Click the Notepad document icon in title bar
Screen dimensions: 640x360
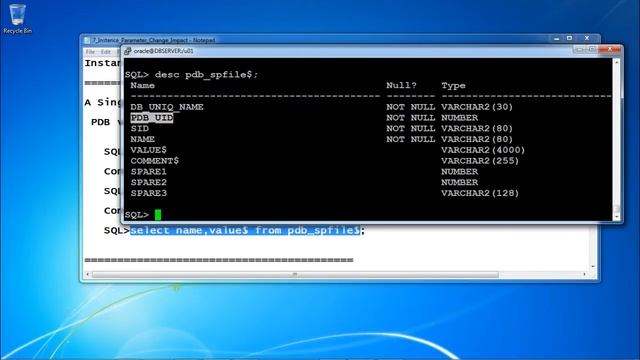[x=87, y=40]
